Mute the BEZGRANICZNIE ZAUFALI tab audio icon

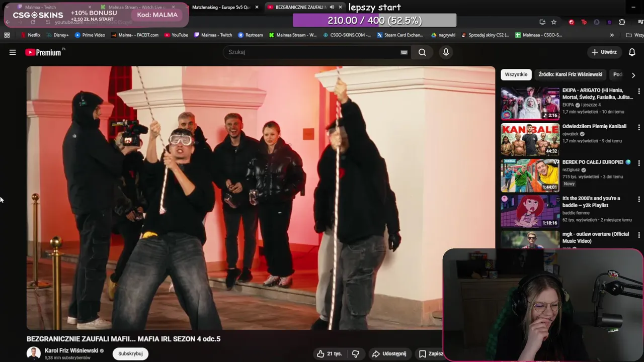click(x=332, y=7)
